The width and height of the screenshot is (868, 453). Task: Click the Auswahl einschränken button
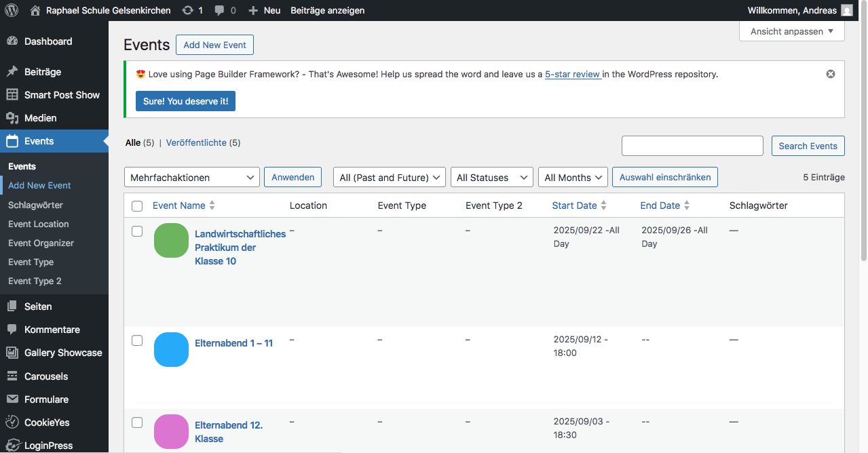coord(665,177)
